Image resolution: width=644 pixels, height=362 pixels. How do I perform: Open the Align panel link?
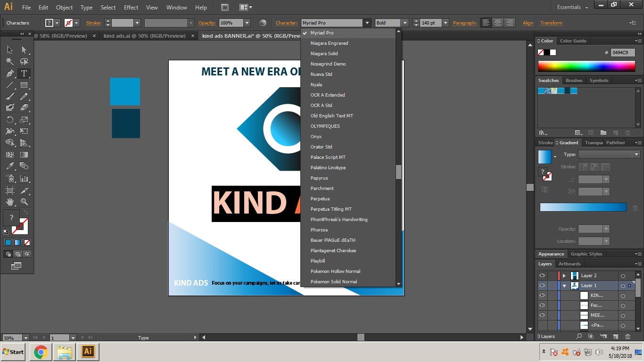pyautogui.click(x=528, y=23)
